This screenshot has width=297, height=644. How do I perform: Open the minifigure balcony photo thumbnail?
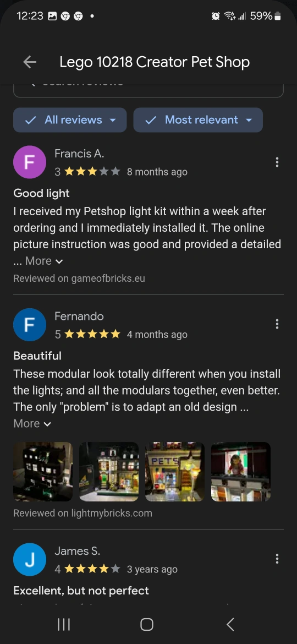pyautogui.click(x=241, y=472)
